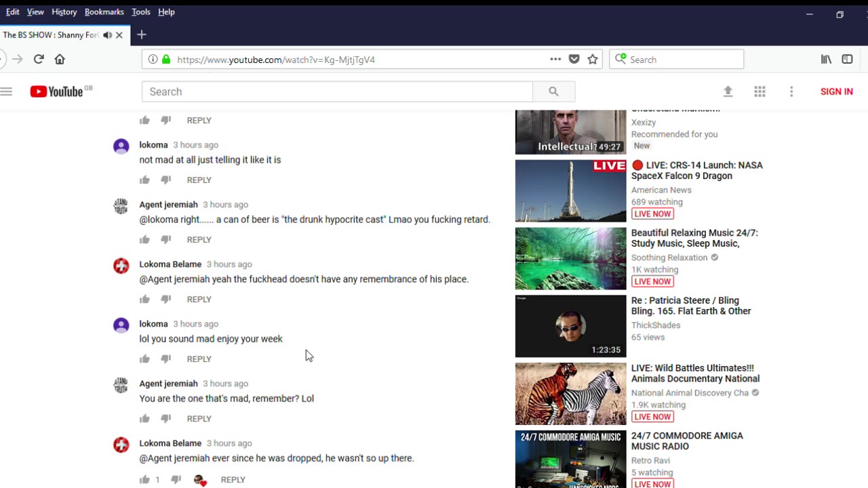868x488 pixels.
Task: Open the ThickShades 1:23:35 video thumbnail
Action: coord(571,326)
